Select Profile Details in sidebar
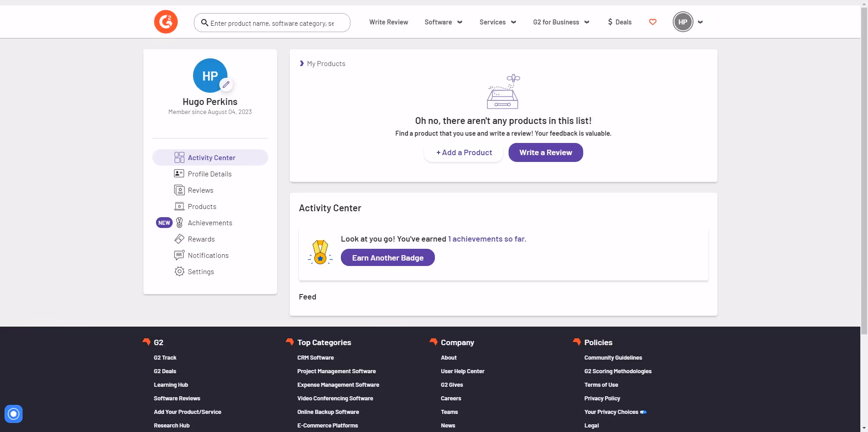This screenshot has width=868, height=432. (210, 174)
